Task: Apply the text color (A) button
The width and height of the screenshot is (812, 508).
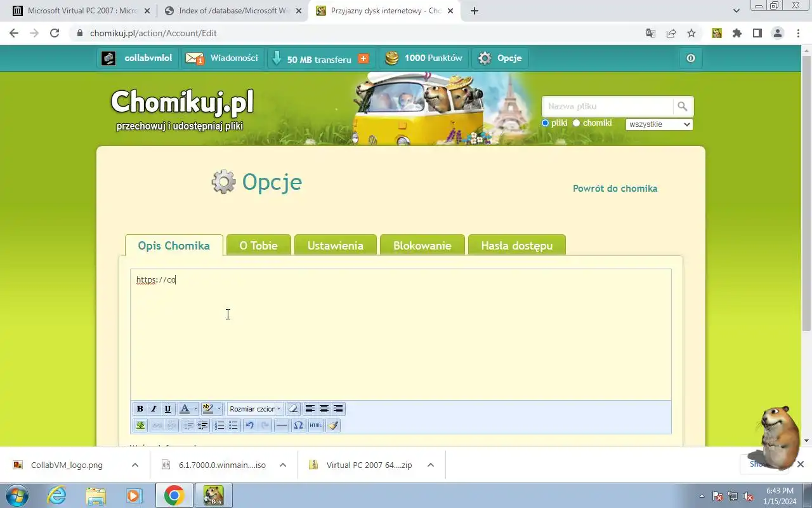Action: click(185, 409)
